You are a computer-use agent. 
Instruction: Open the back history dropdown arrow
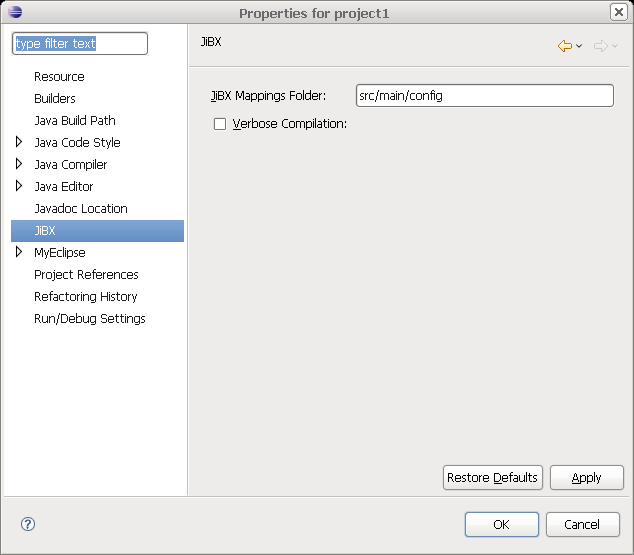click(579, 47)
